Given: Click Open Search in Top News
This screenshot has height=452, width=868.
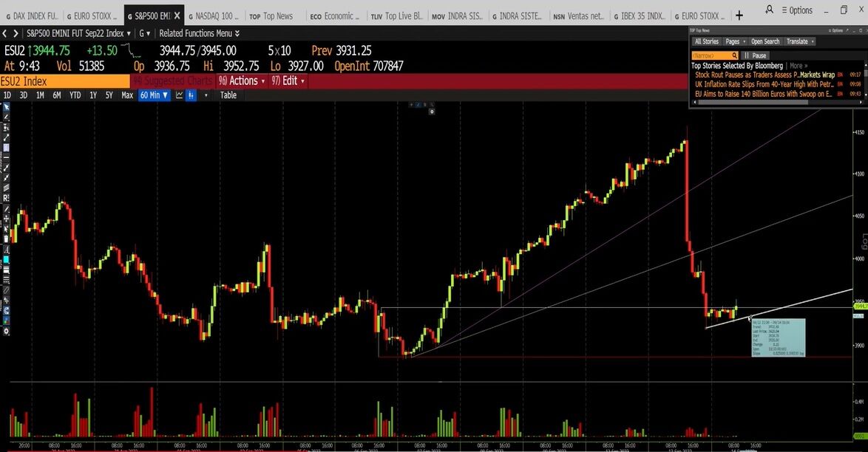Looking at the screenshot, I should (x=765, y=41).
